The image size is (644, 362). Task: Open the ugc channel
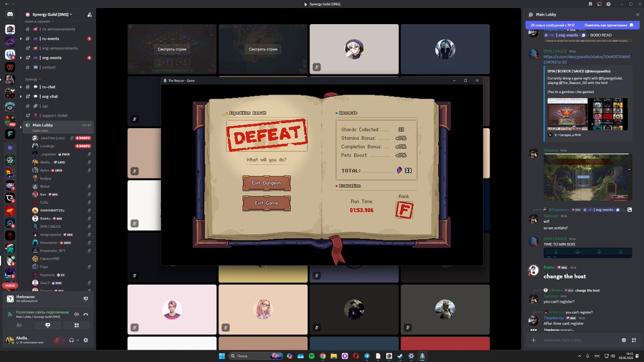pos(58,106)
